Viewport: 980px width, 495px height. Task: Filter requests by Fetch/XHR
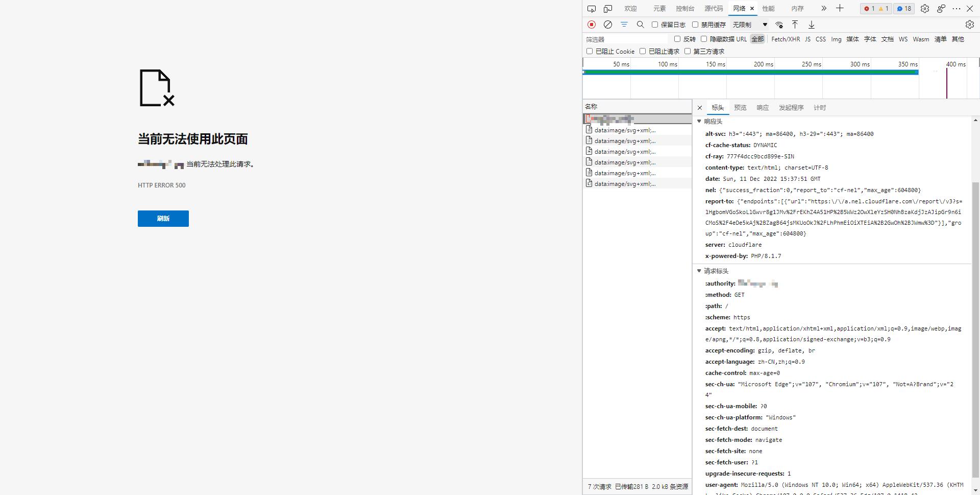pos(786,39)
